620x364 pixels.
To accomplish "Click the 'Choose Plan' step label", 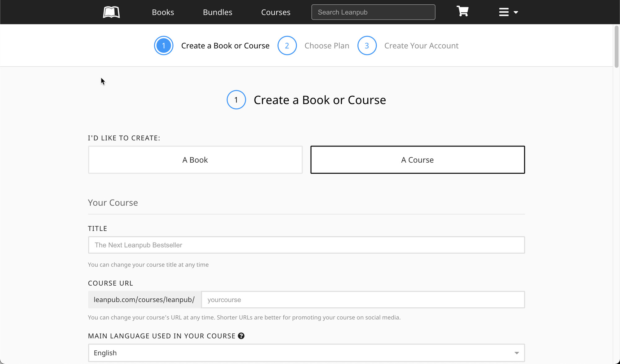I will pos(327,46).
